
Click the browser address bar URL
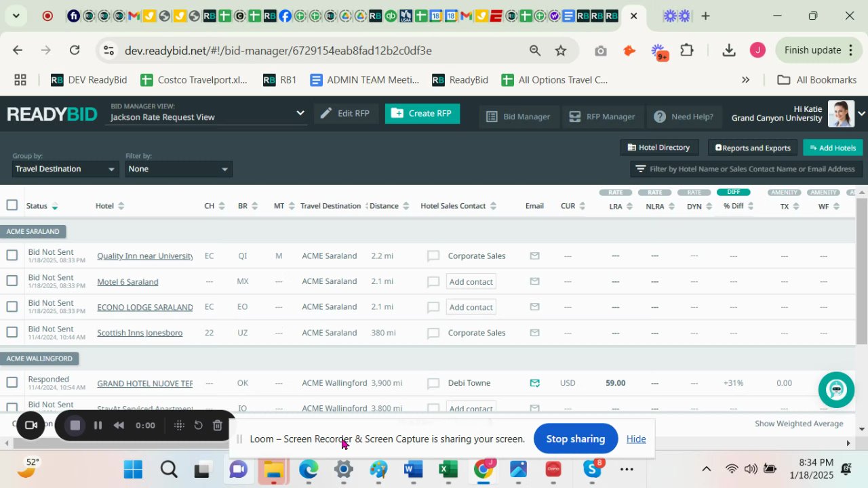coord(278,50)
